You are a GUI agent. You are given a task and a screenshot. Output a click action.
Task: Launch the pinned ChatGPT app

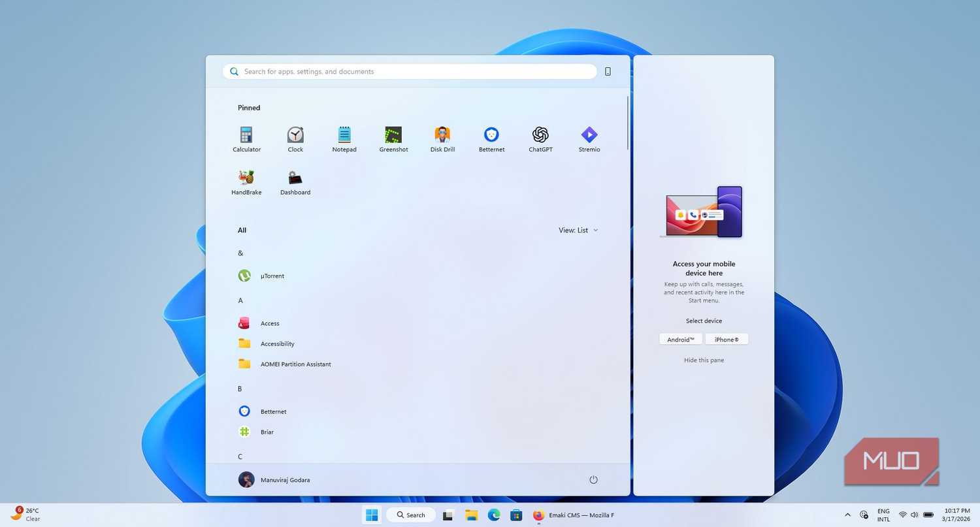540,140
